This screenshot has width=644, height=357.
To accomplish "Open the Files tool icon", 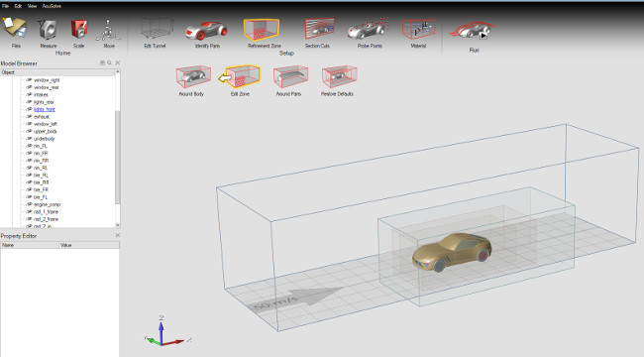I will (x=15, y=29).
